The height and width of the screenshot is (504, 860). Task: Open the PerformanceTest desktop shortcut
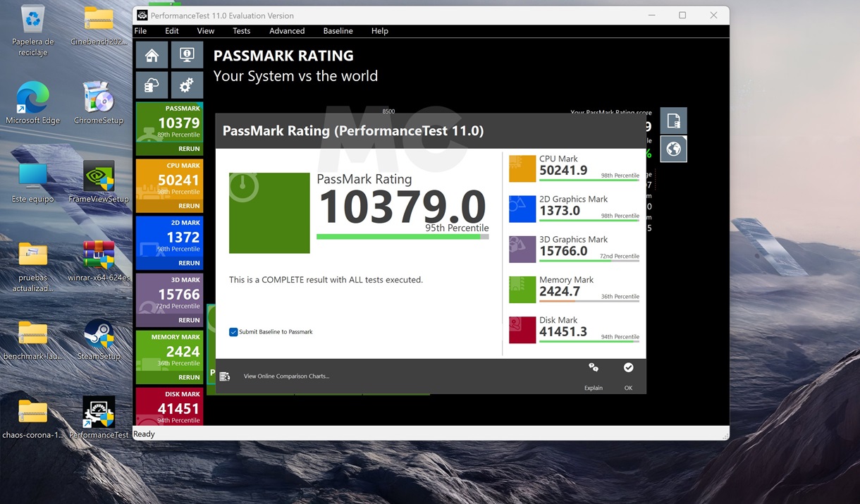click(x=99, y=417)
